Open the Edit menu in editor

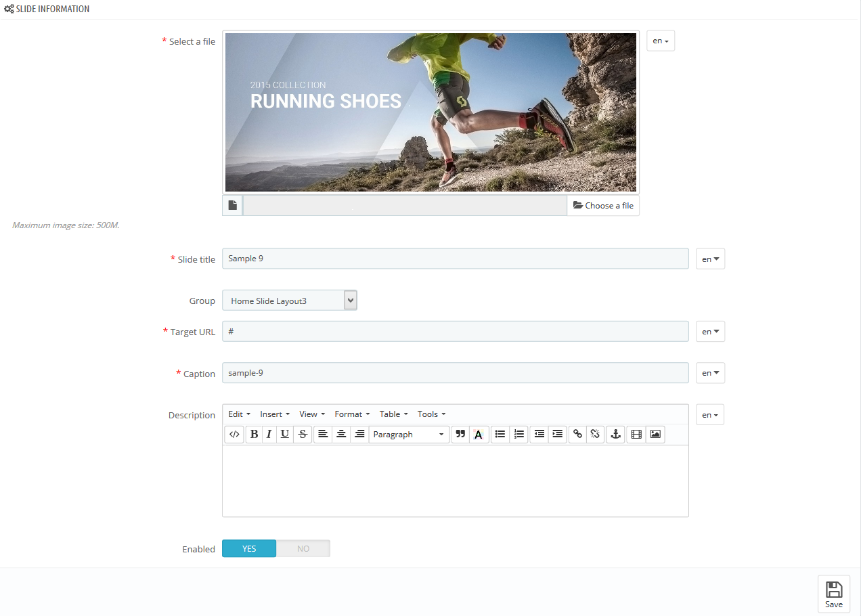pyautogui.click(x=239, y=414)
